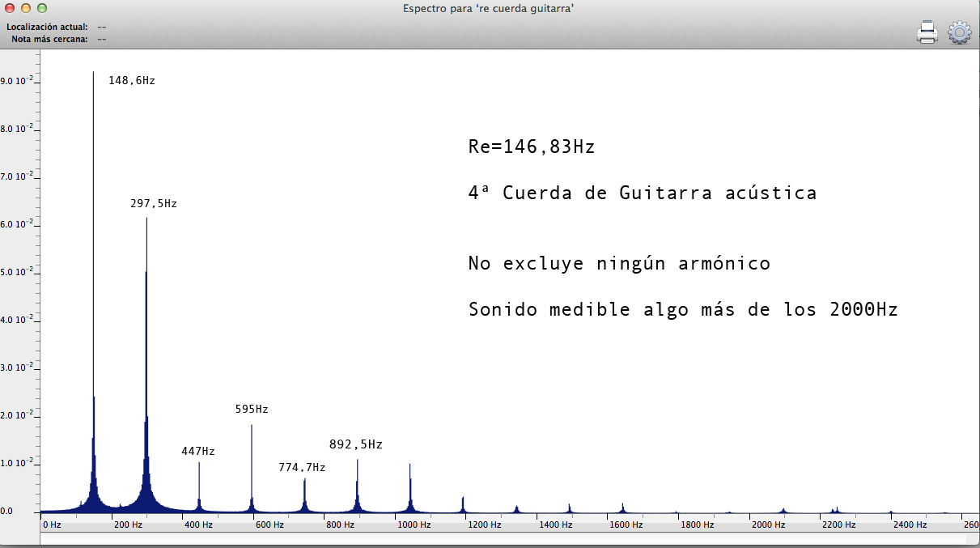
Task: Open spectrum settings with the gear icon
Action: (x=959, y=32)
